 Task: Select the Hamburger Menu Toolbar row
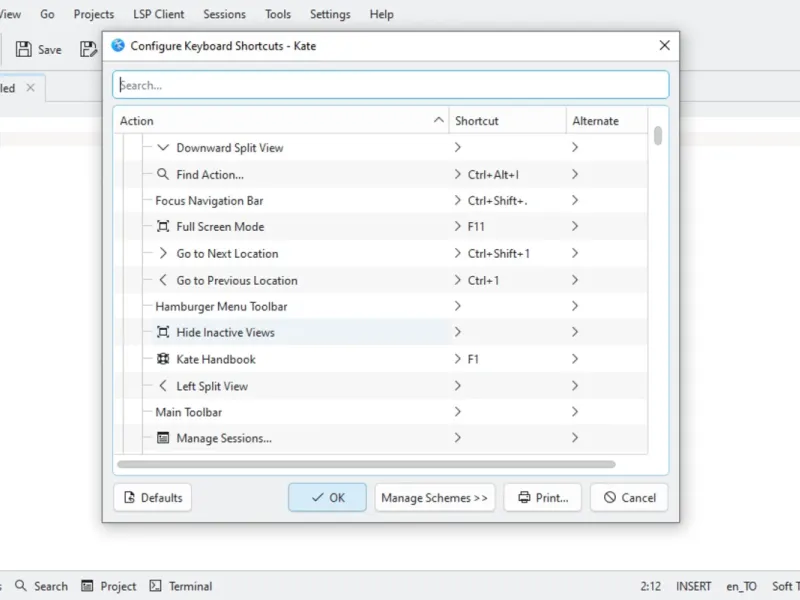coord(381,306)
